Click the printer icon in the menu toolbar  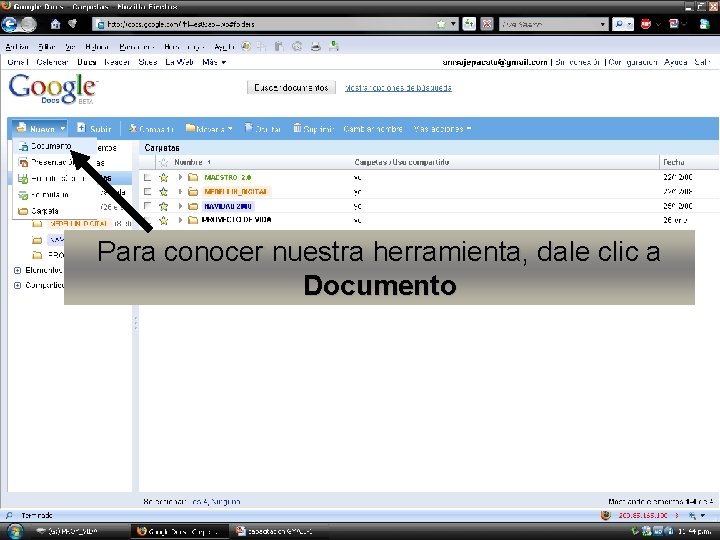pyautogui.click(x=315, y=46)
